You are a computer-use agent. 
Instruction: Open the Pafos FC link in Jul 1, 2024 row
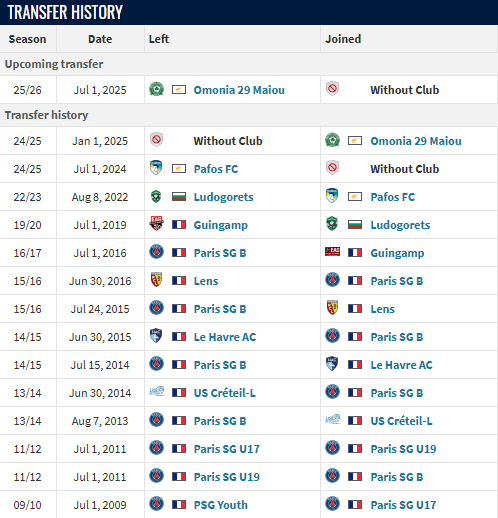pos(216,169)
